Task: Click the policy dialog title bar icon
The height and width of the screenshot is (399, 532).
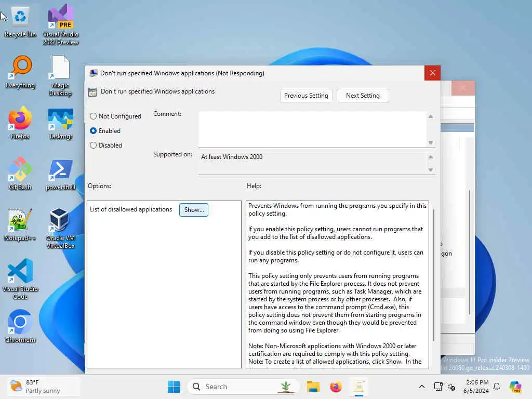Action: pyautogui.click(x=93, y=73)
